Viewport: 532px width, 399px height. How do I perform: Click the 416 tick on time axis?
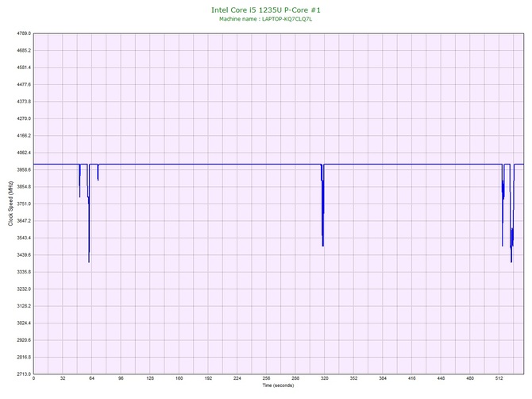412,378
